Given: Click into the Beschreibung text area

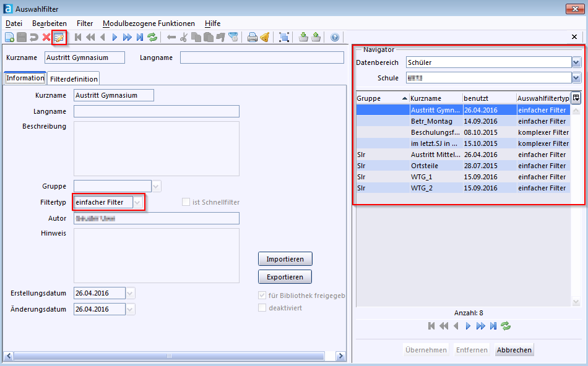Looking at the screenshot, I should 157,148.
